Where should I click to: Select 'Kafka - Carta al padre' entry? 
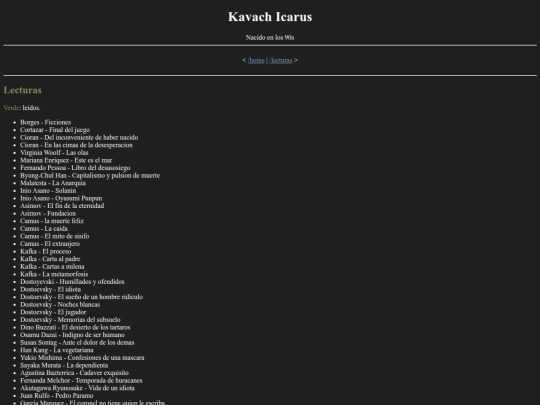[50, 259]
